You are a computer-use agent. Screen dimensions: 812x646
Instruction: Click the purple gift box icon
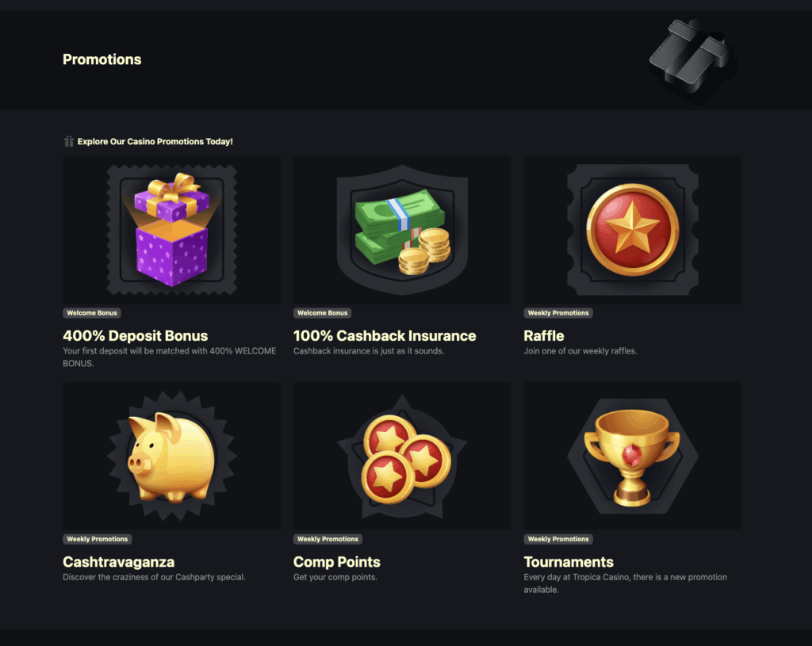pyautogui.click(x=172, y=229)
